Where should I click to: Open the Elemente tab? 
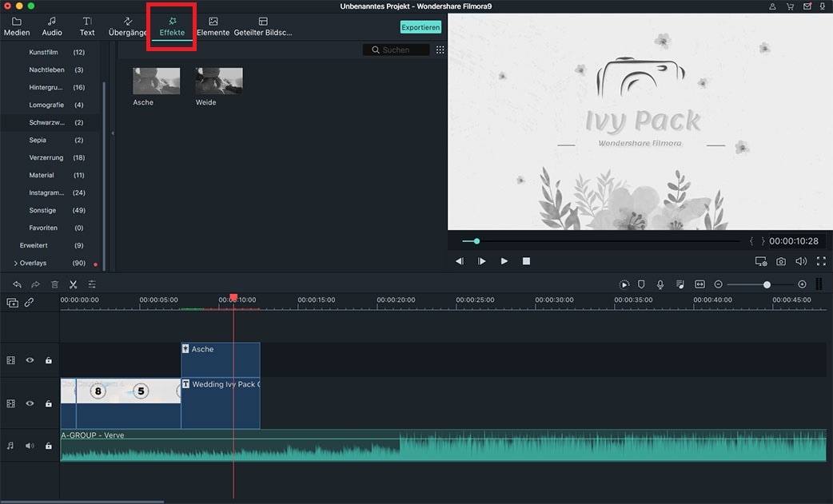[213, 26]
